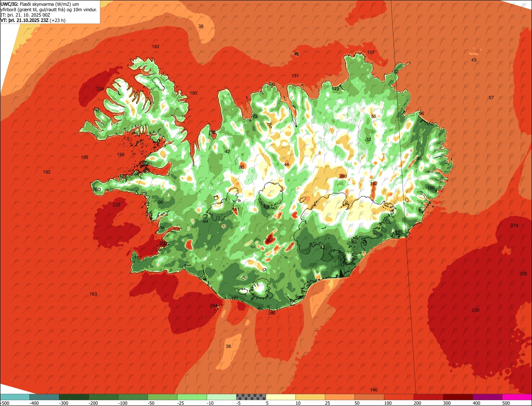Screen dimensions: 532x406
Task: Click the map value '192' in the western sea
Action: [47, 172]
